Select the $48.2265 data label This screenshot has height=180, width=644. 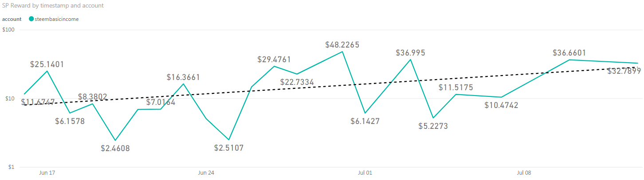[x=342, y=45]
